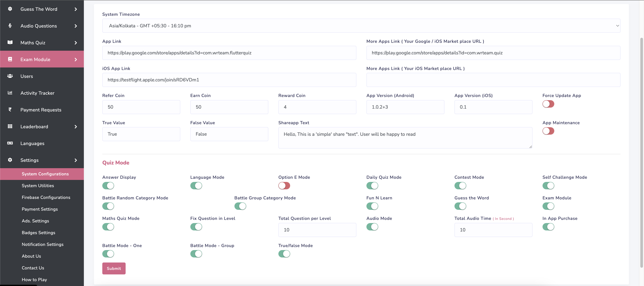Open the System Timezone dropdown
The height and width of the screenshot is (286, 644).
pyautogui.click(x=361, y=26)
